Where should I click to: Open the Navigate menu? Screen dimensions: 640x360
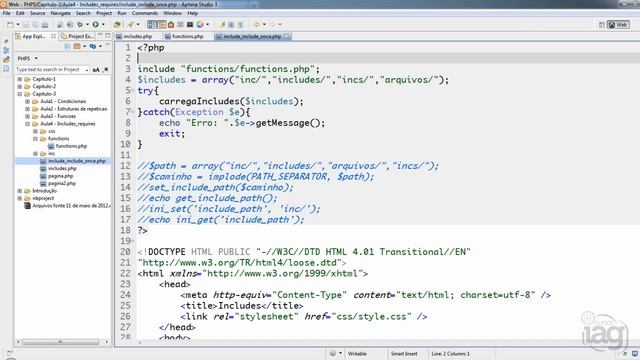coord(60,13)
